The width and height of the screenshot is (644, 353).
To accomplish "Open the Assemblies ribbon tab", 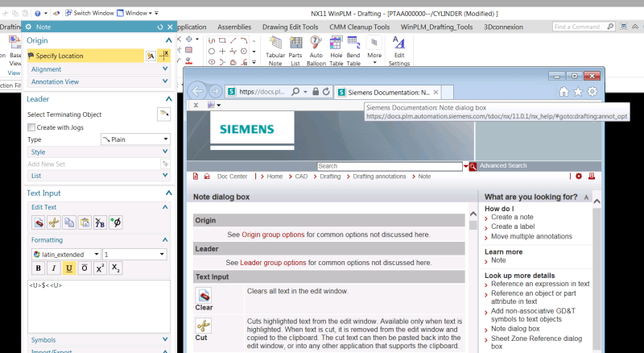I will (x=234, y=27).
